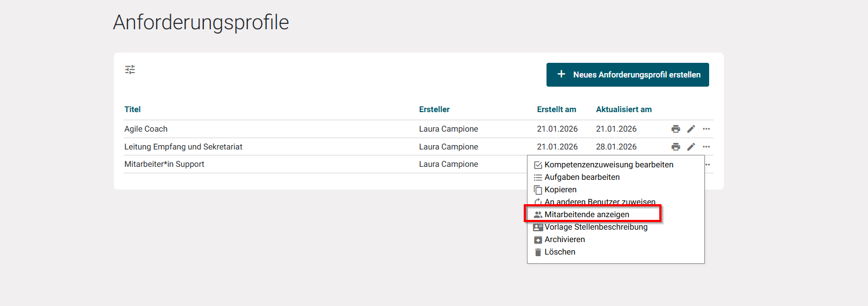This screenshot has width=868, height=306.
Task: Click Archivieren in the menu
Action: pos(564,239)
